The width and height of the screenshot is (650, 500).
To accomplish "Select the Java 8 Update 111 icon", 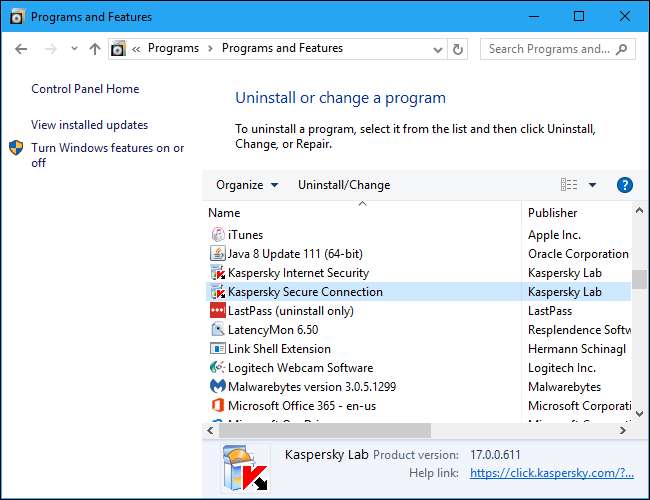I will [218, 254].
